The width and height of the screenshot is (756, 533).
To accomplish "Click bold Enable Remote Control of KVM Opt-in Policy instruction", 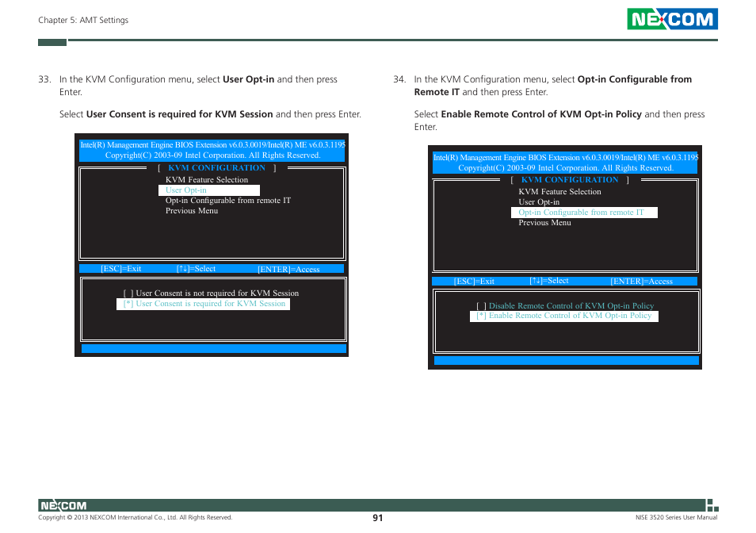I will coord(541,114).
